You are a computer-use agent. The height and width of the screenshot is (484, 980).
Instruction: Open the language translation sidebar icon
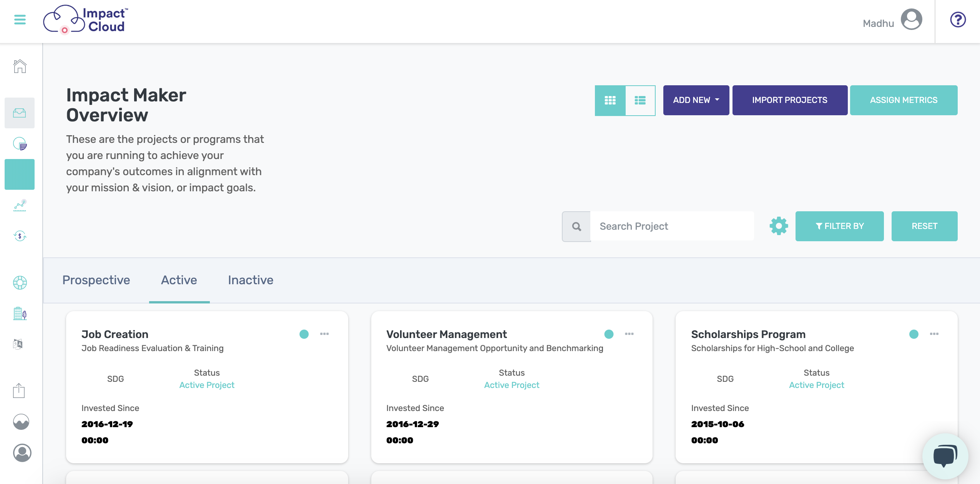18,344
